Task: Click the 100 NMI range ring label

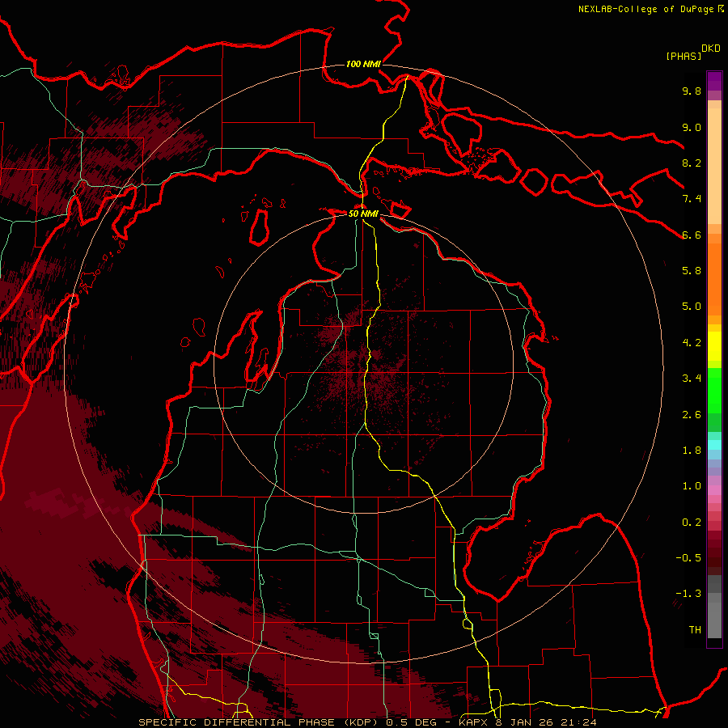Action: [x=363, y=64]
